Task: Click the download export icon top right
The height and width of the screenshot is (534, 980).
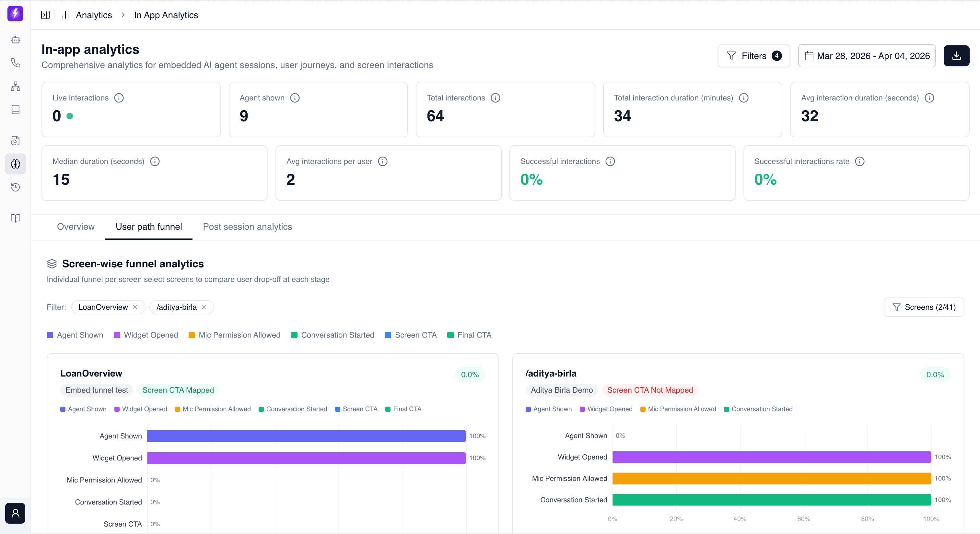Action: click(956, 55)
